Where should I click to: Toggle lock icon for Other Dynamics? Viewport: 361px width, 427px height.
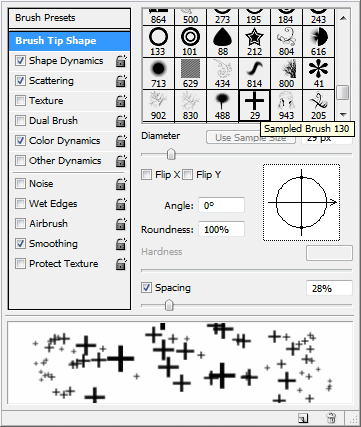coord(121,161)
